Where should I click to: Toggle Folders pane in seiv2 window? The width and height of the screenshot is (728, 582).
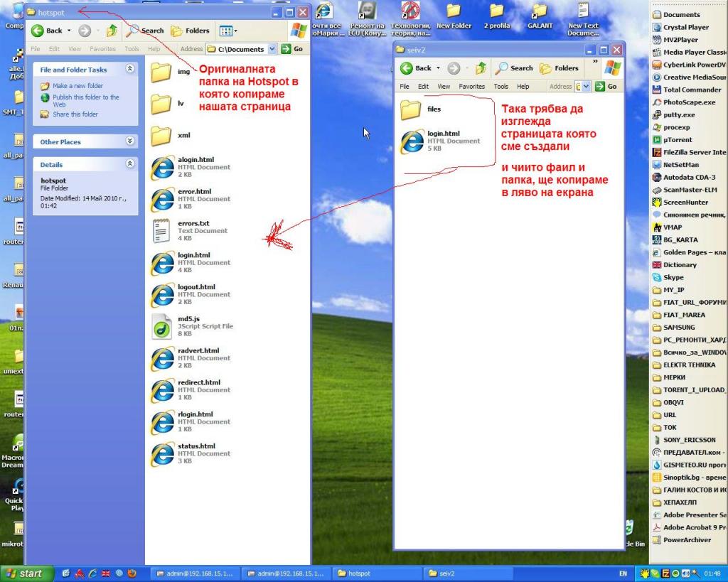point(559,68)
